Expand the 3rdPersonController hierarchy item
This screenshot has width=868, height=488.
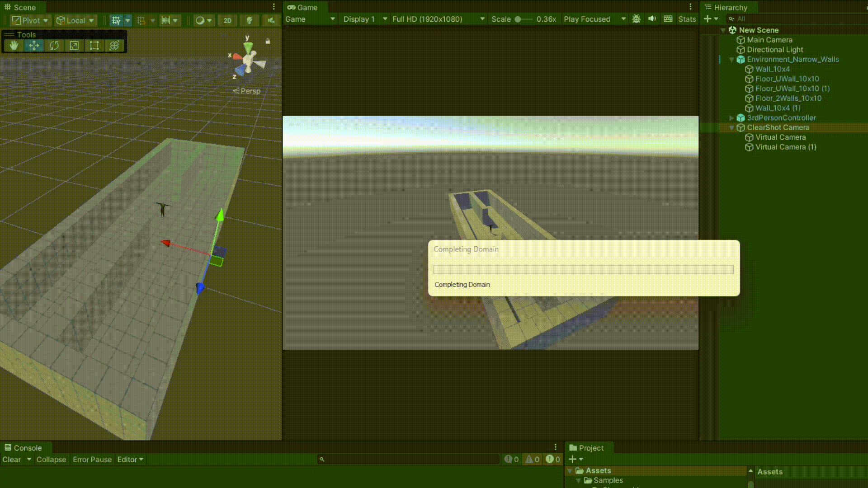(x=731, y=118)
